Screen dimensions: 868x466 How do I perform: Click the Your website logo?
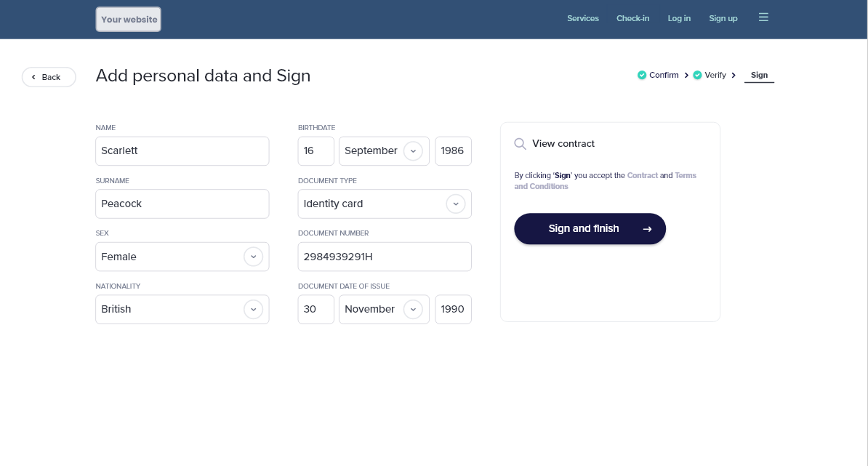129,20
